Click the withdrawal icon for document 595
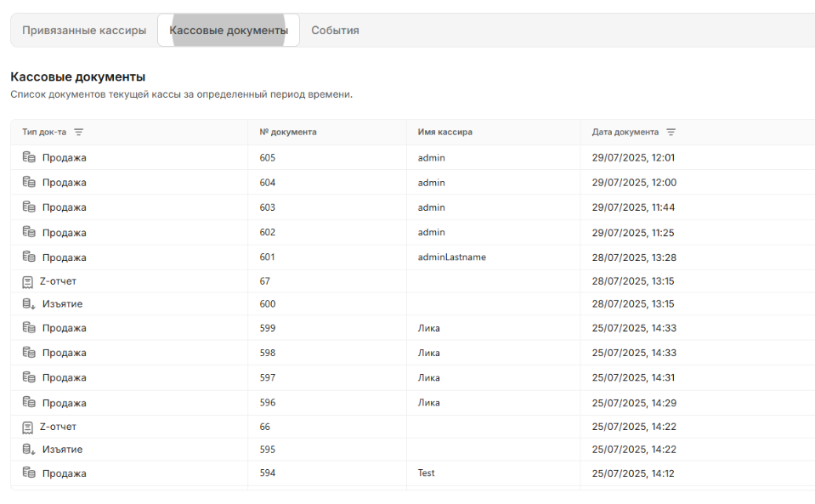This screenshot has height=504, width=815. click(x=29, y=450)
